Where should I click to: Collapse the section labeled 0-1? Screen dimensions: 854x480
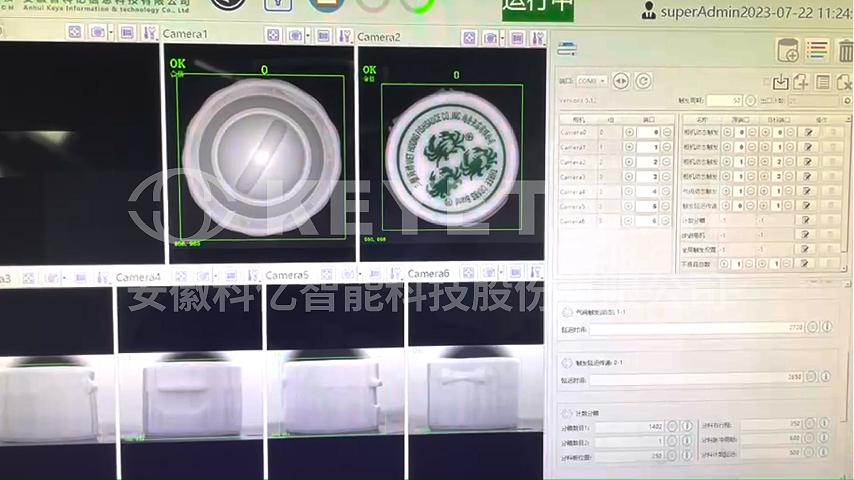click(566, 362)
